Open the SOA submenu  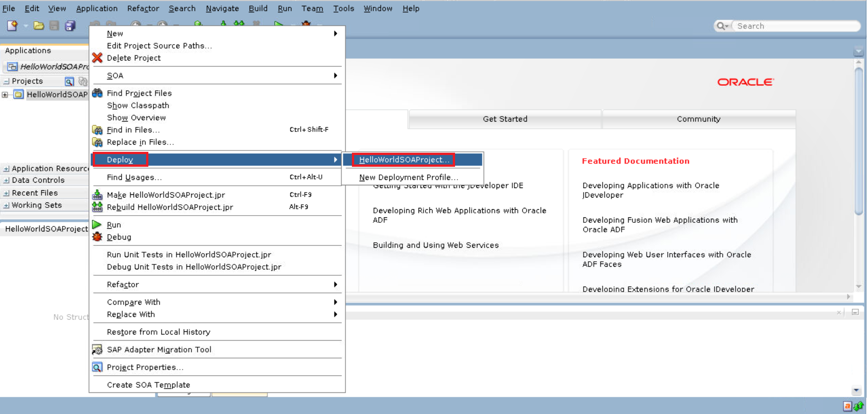[217, 75]
